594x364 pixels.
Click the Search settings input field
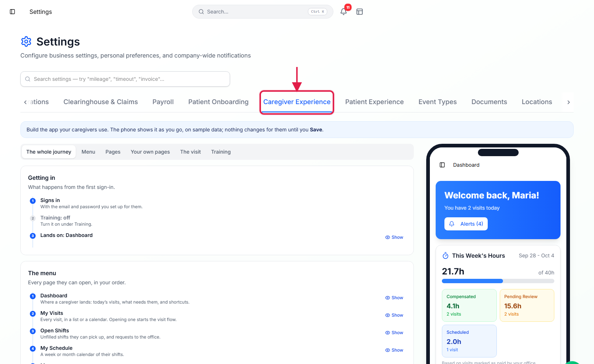pos(125,79)
